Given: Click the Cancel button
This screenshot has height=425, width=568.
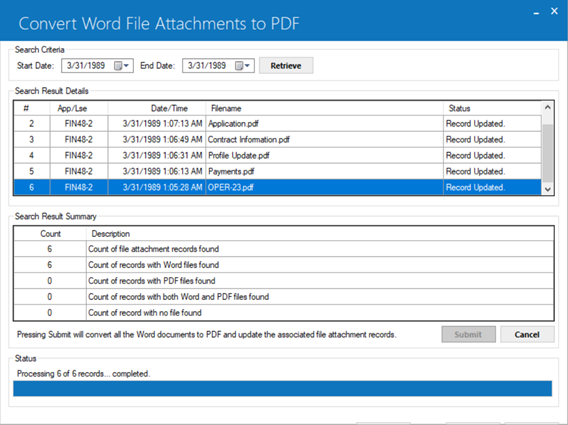Looking at the screenshot, I should 527,334.
